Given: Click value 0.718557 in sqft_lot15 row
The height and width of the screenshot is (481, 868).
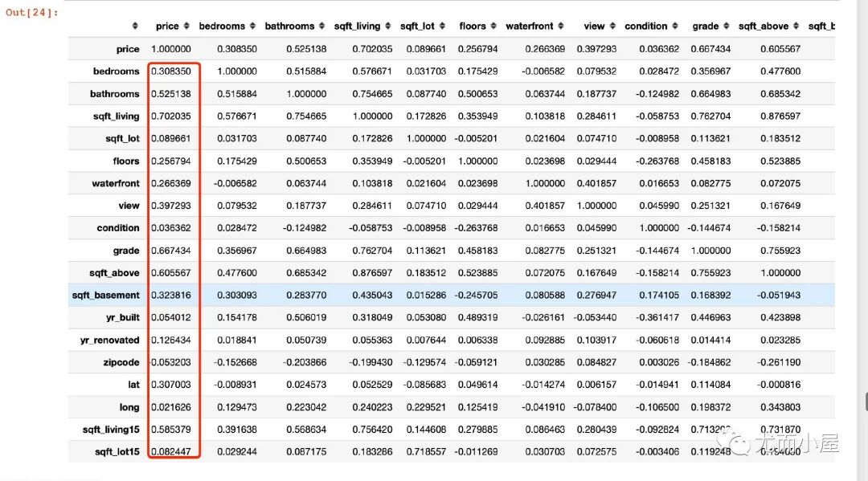Looking at the screenshot, I should tap(426, 452).
